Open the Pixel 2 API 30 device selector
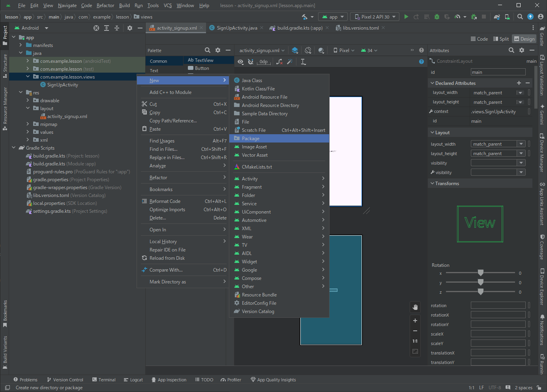This screenshot has width=547, height=392. tap(375, 17)
